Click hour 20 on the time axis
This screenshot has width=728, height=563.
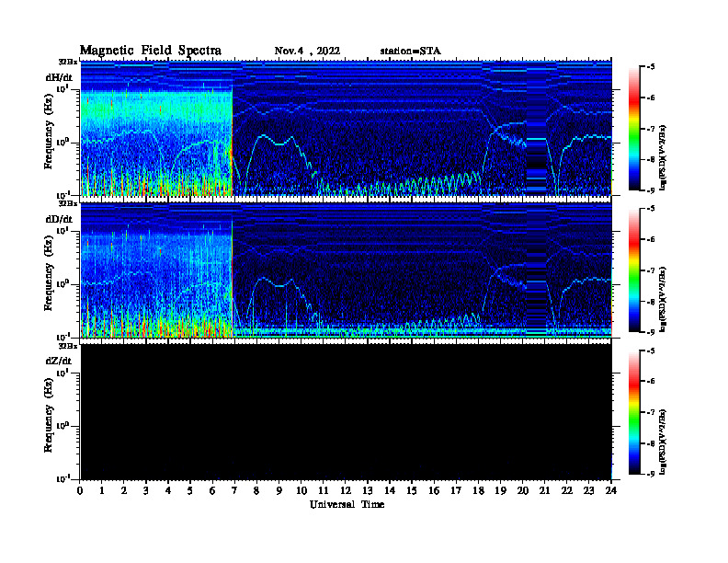[x=523, y=490]
